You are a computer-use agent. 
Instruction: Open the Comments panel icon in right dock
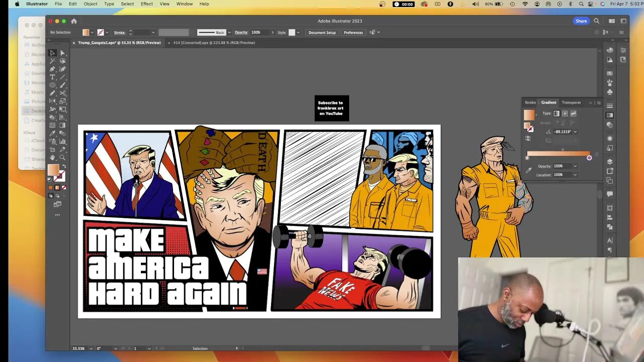(610, 194)
